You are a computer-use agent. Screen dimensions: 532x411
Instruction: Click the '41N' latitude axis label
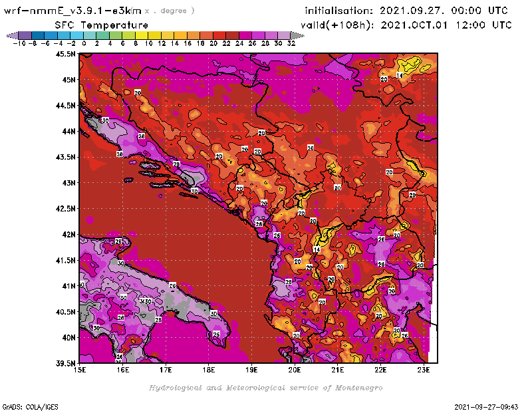coord(68,286)
